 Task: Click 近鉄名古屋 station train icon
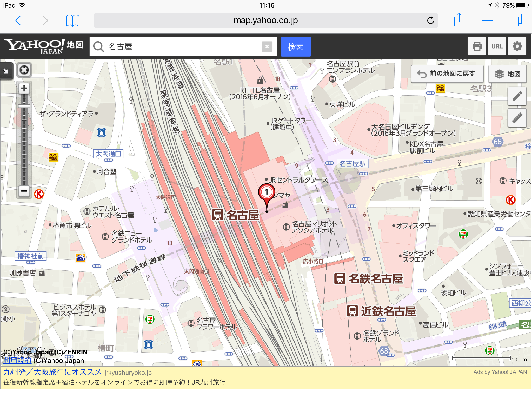click(x=353, y=311)
